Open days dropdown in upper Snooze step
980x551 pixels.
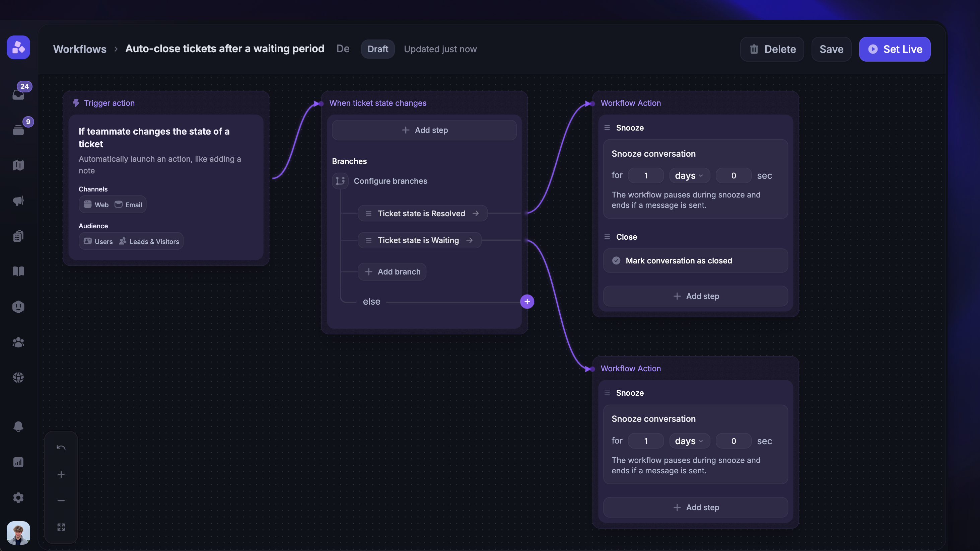689,176
